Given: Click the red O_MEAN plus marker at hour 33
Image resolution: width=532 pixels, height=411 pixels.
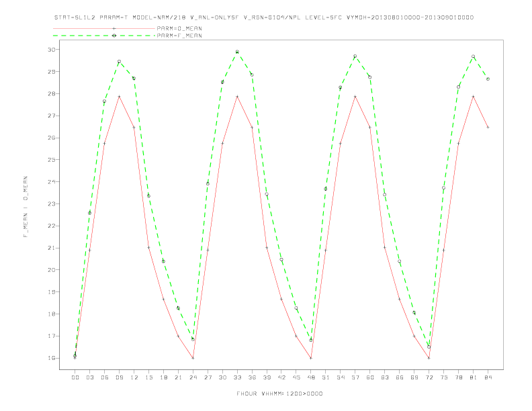Looking at the screenshot, I should pyautogui.click(x=237, y=97).
